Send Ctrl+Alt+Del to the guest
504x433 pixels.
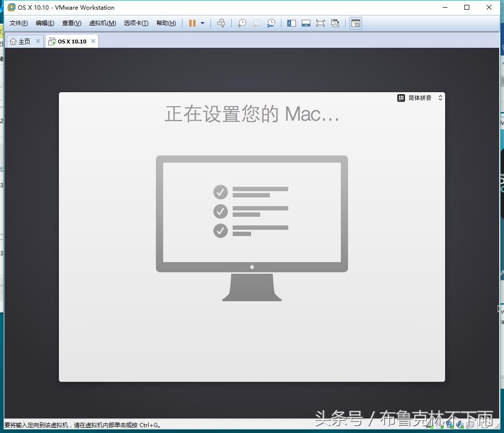coord(221,23)
